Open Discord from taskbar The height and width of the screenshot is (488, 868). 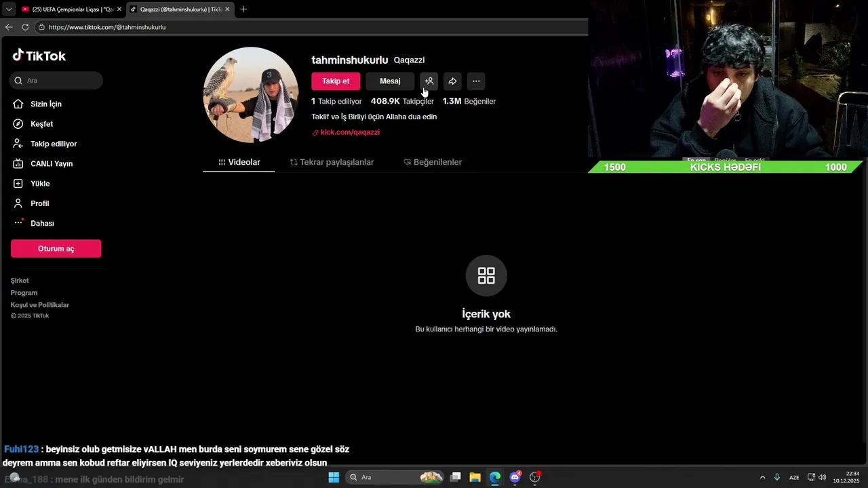515,477
